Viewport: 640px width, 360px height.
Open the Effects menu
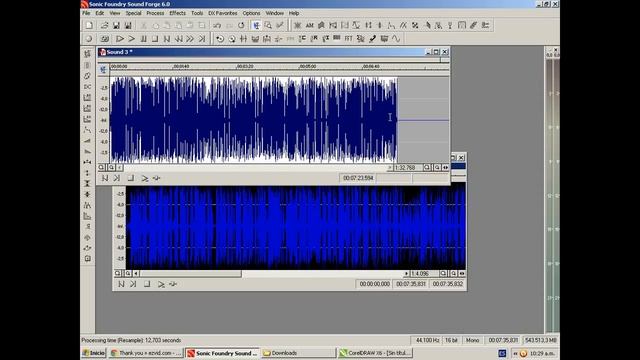coord(178,13)
